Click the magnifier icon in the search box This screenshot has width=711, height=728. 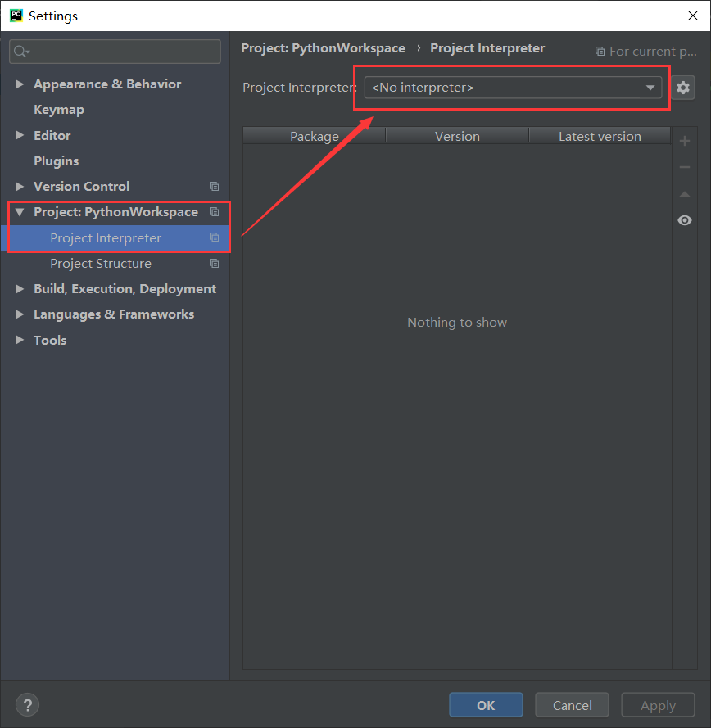(x=20, y=51)
